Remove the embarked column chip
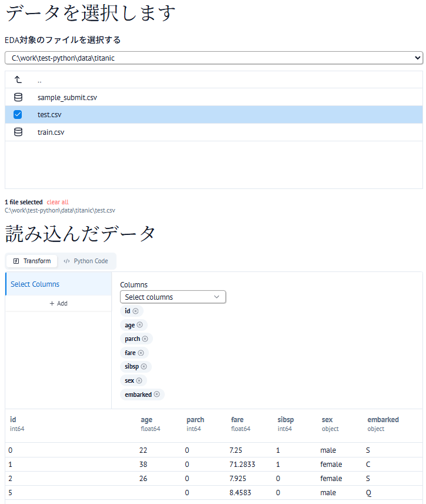This screenshot has height=504, width=426. tap(157, 394)
